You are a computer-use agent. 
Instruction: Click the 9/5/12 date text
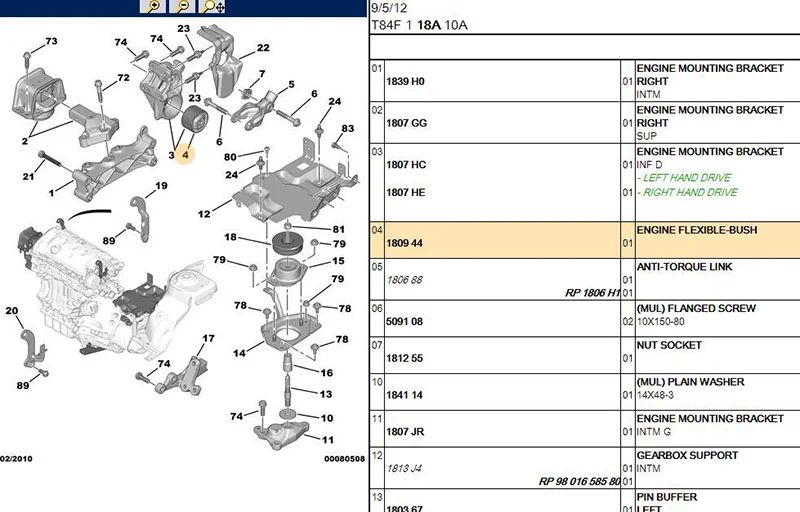click(x=389, y=8)
